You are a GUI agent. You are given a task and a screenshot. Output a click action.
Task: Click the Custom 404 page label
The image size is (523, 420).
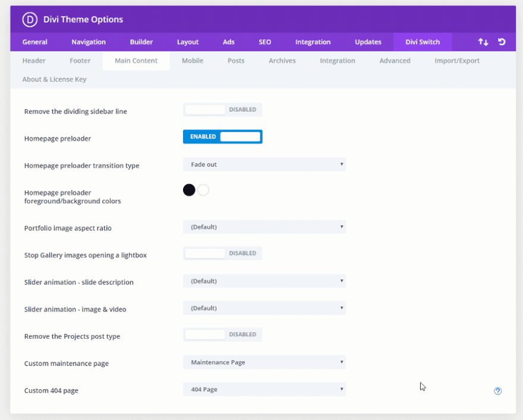[x=51, y=391]
